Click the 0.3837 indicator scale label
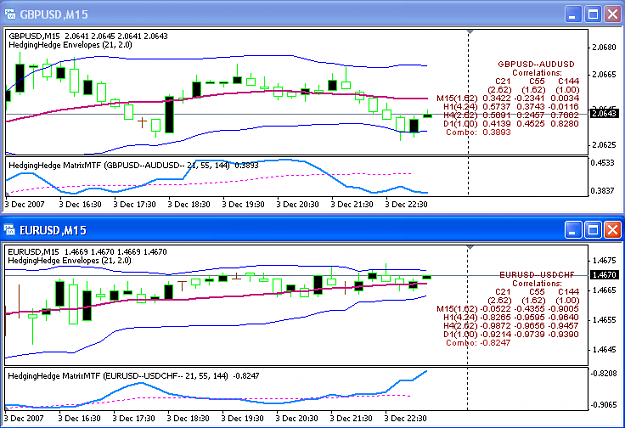Viewport: 625px width, 428px height. (603, 191)
